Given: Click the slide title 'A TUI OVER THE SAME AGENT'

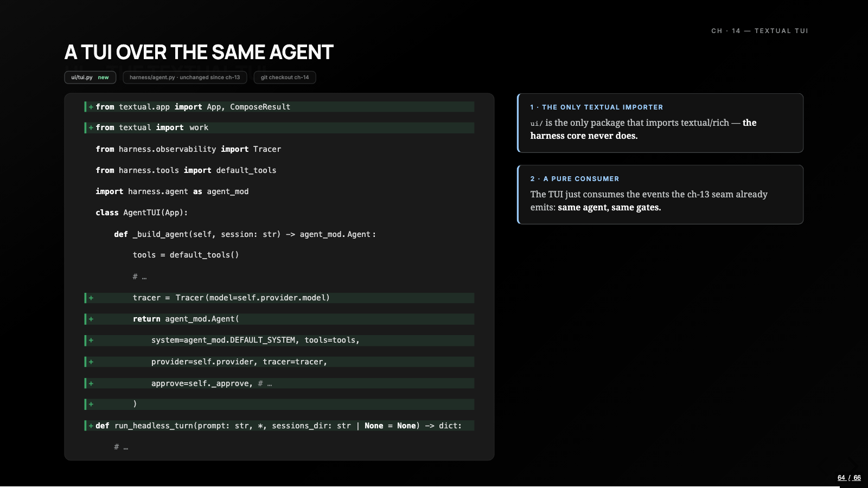Looking at the screenshot, I should point(199,53).
